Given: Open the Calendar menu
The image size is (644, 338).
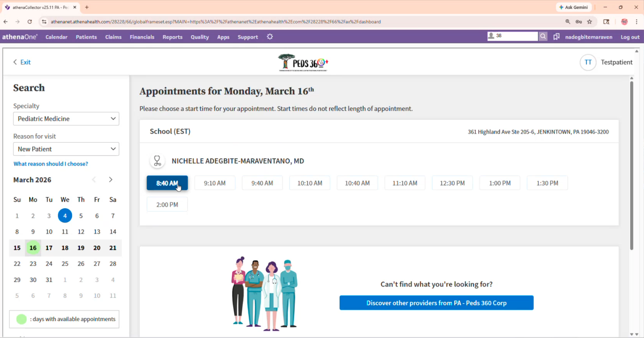Looking at the screenshot, I should (56, 37).
